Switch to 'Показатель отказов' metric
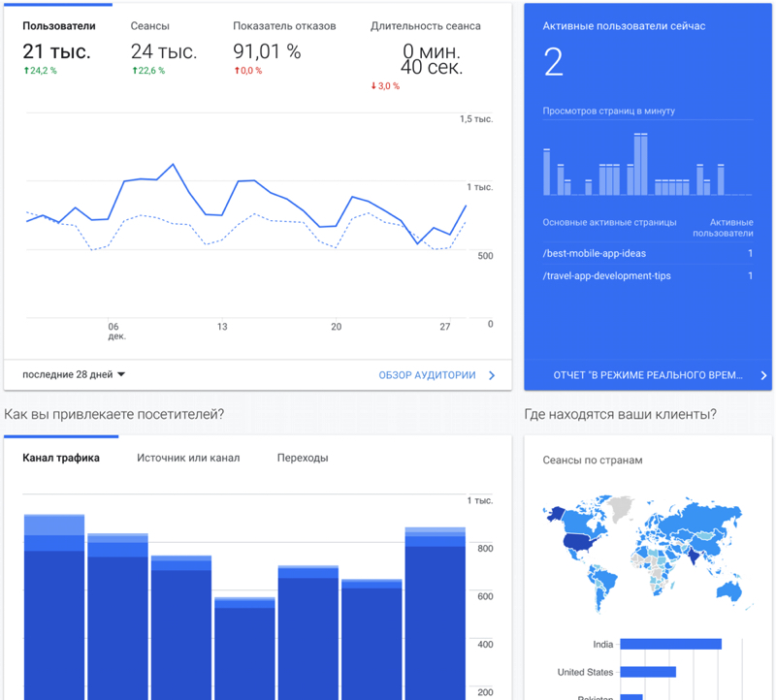Viewport: 776px width, 700px height. [284, 26]
